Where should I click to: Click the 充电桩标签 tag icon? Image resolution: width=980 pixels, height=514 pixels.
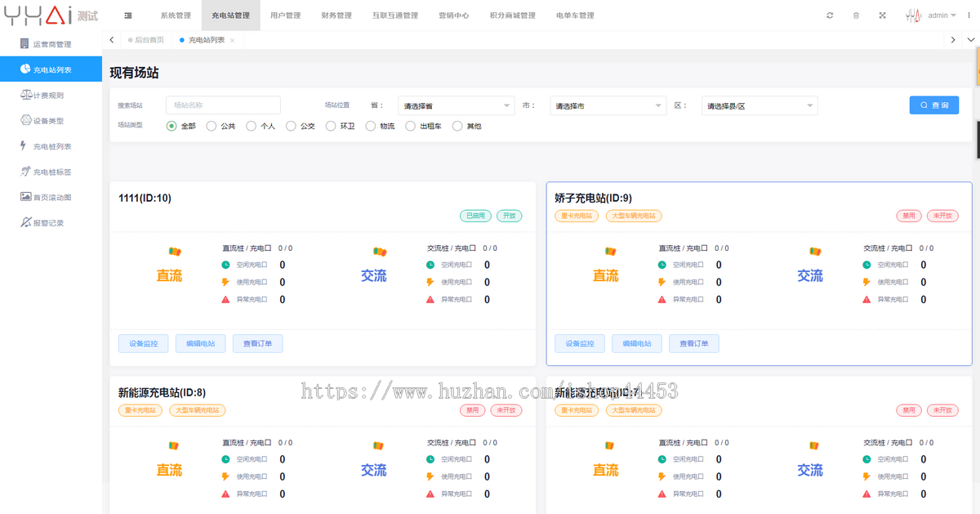coord(25,172)
